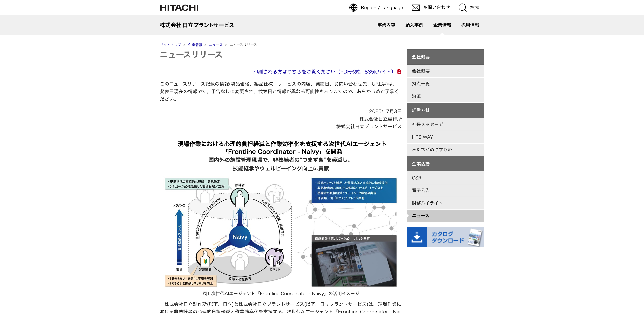Open the 事業内容 navigation menu

pyautogui.click(x=386, y=25)
